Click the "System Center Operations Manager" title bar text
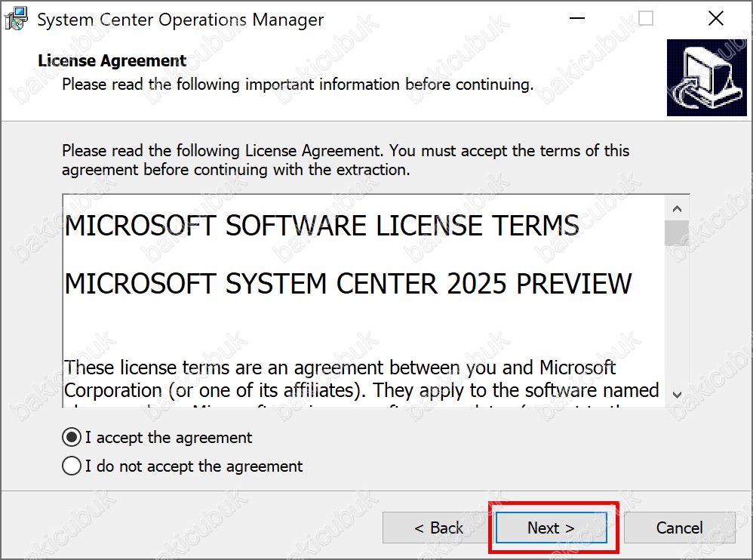This screenshot has height=560, width=753. (180, 20)
